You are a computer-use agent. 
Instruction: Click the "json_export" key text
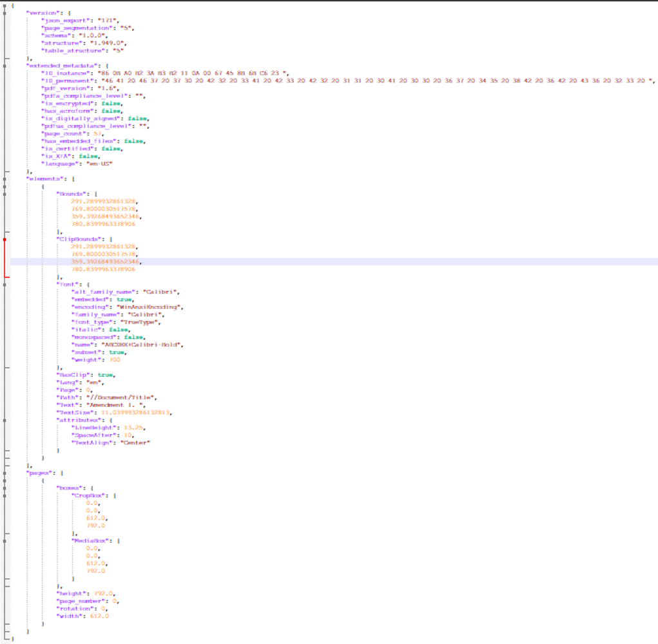[65, 21]
